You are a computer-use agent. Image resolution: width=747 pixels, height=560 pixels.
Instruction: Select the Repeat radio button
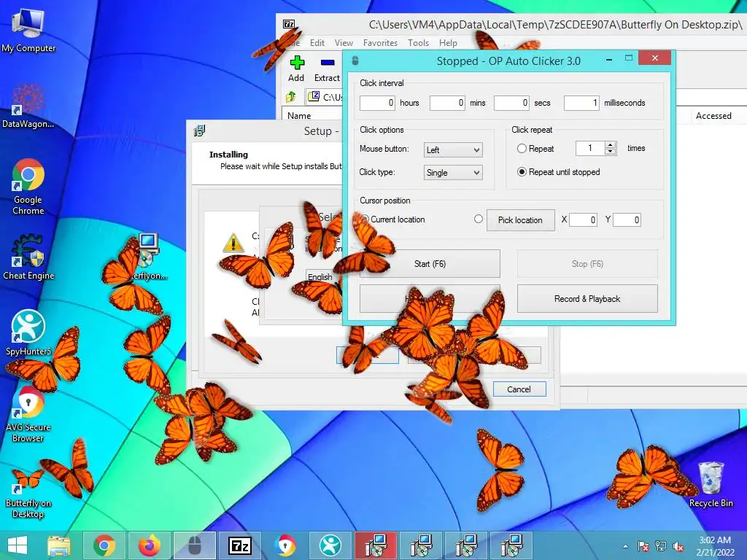pos(522,149)
